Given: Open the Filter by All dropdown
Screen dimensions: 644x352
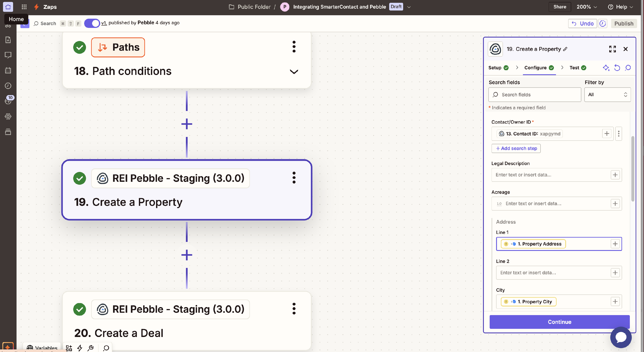Looking at the screenshot, I should (607, 94).
